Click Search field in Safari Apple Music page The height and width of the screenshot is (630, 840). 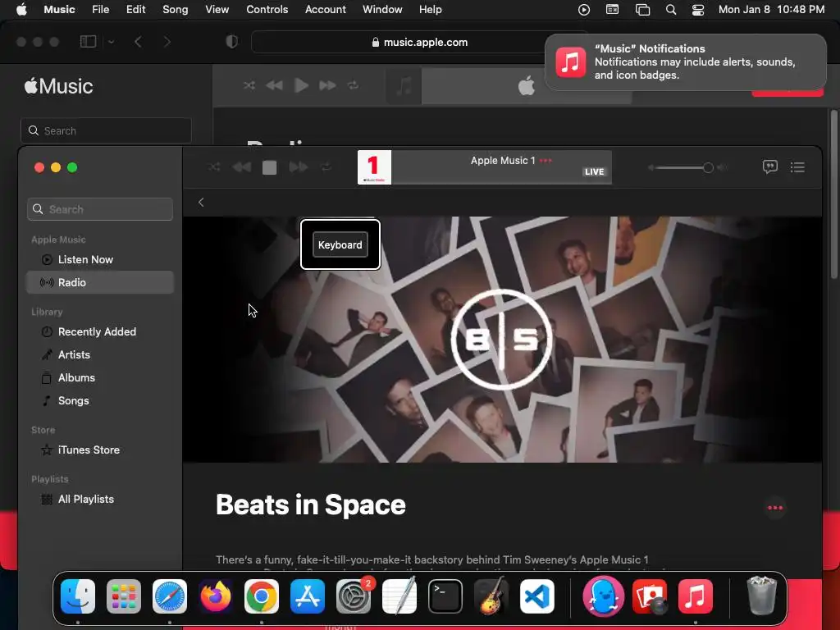click(106, 130)
